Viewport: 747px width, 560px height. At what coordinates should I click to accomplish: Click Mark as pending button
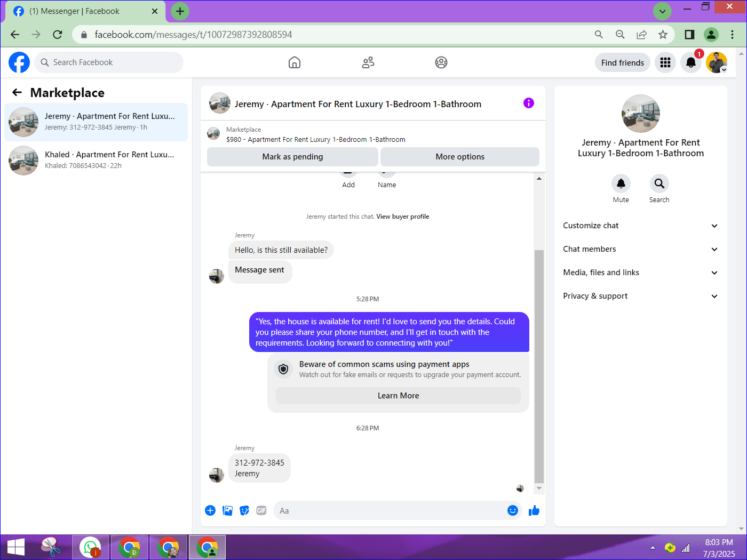click(x=292, y=157)
